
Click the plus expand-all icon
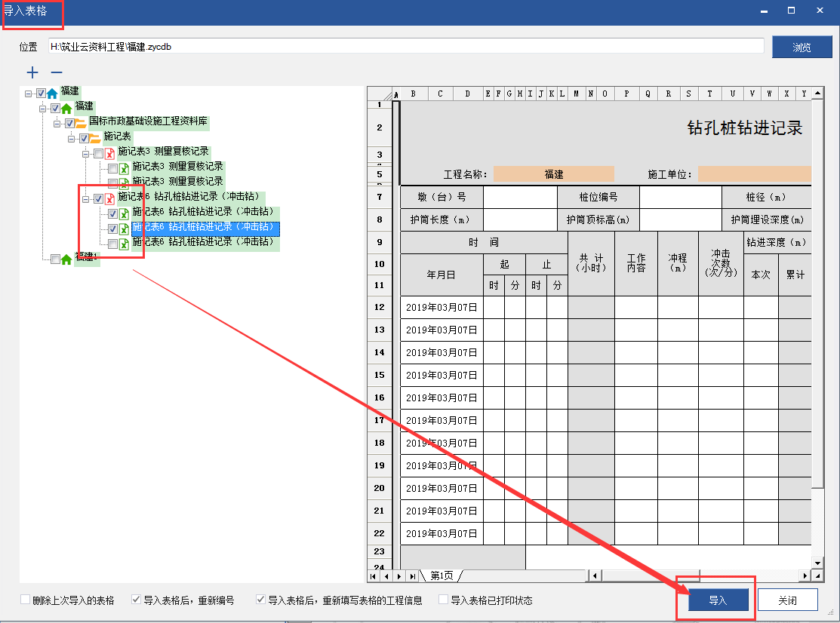[32, 73]
